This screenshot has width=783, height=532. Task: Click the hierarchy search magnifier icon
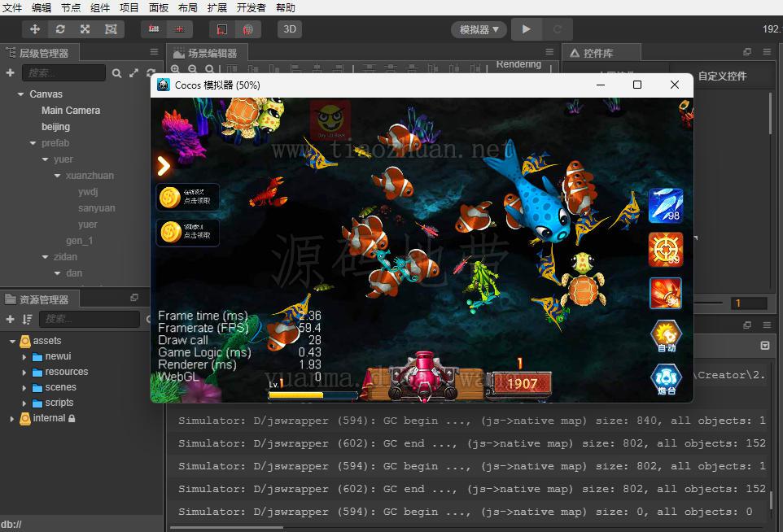[117, 73]
